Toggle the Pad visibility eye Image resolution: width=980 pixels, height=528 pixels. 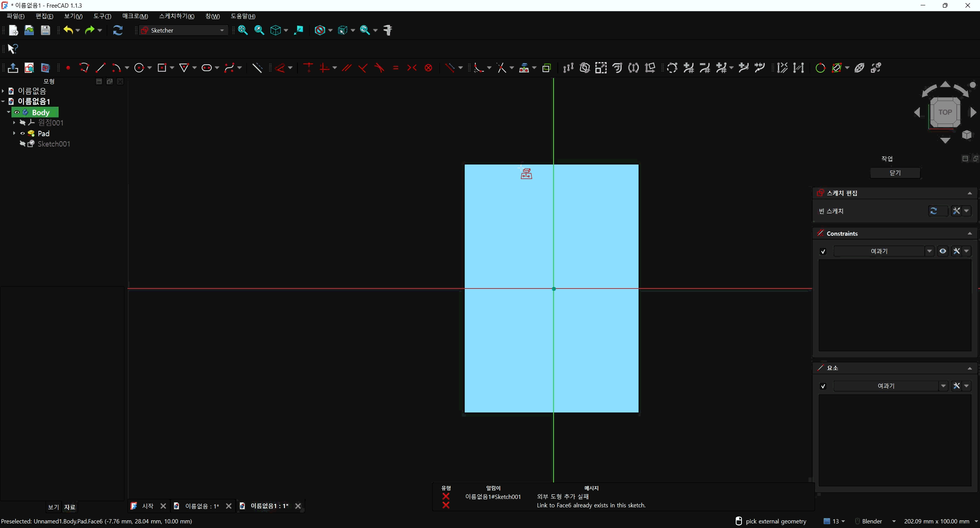[x=23, y=134]
